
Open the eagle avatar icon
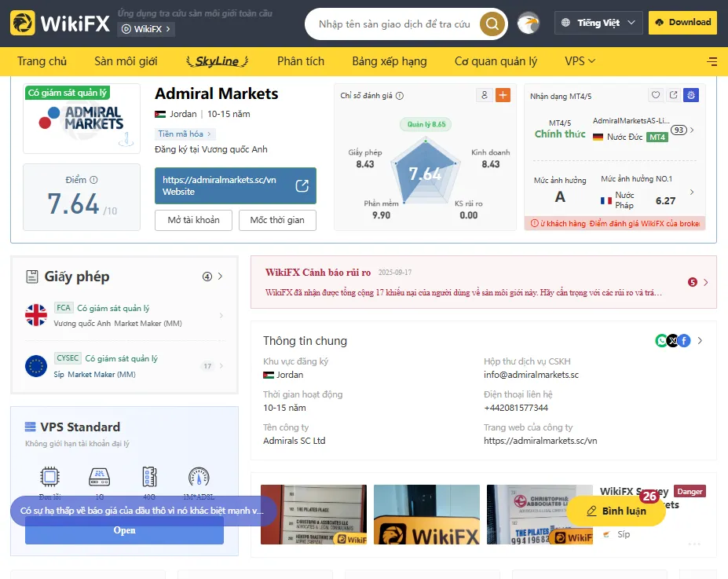coord(529,23)
